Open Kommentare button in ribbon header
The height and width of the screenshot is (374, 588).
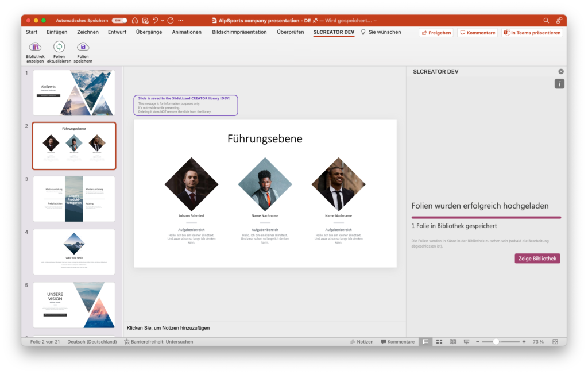coord(477,33)
